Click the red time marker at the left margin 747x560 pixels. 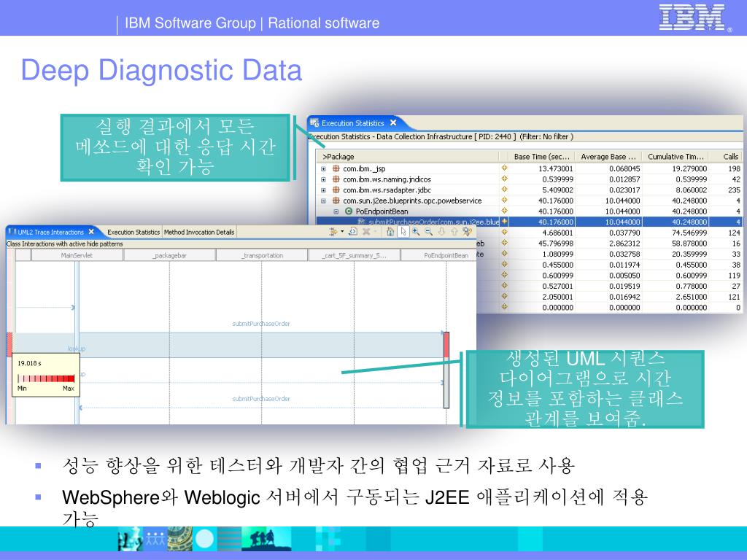9,345
